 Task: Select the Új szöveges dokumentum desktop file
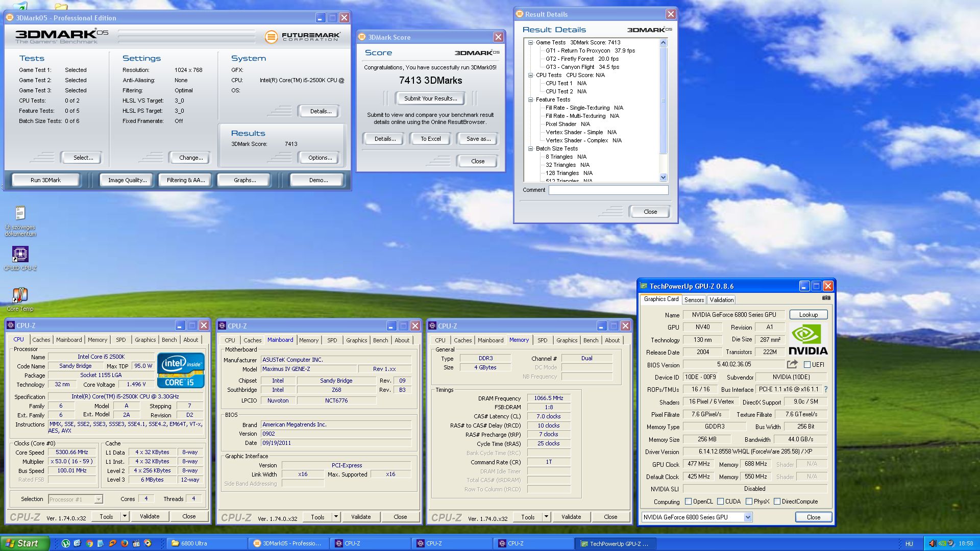20,221
